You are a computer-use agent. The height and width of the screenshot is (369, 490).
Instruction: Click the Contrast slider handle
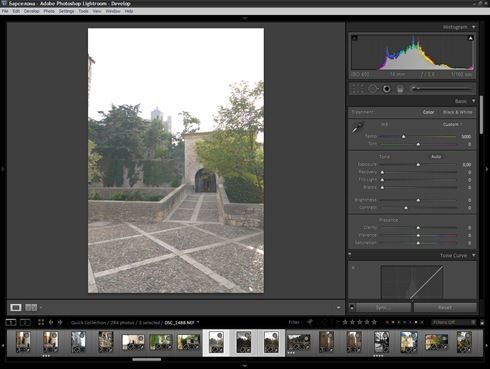pyautogui.click(x=406, y=208)
